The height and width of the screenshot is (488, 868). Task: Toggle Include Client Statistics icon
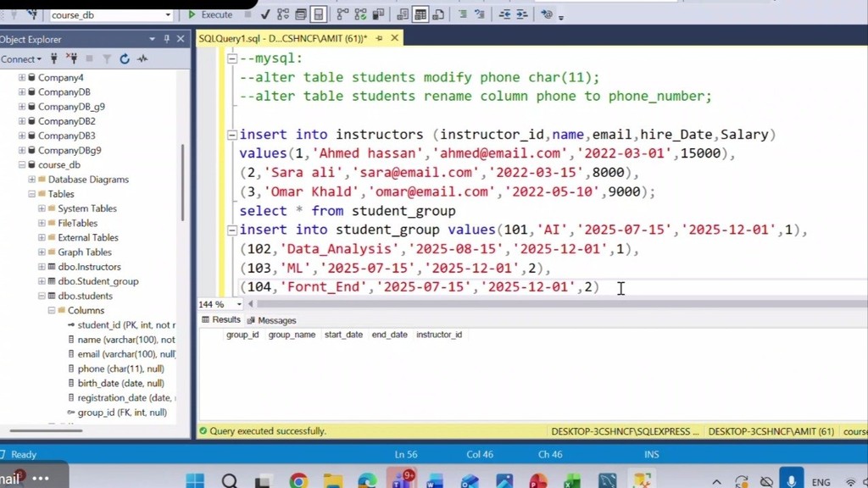click(379, 15)
